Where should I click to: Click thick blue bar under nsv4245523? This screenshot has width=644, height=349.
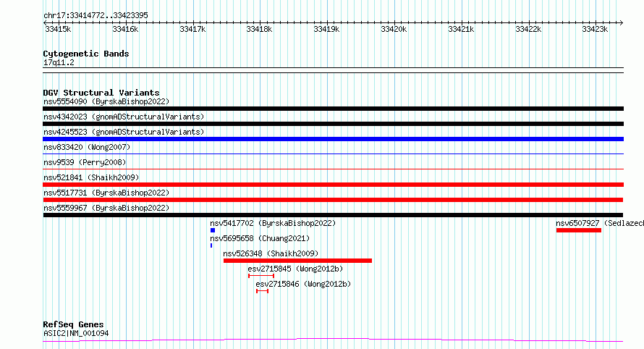click(x=333, y=139)
